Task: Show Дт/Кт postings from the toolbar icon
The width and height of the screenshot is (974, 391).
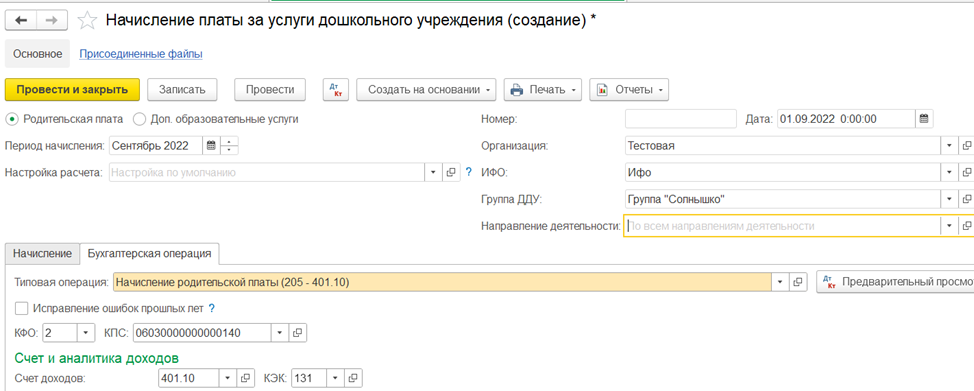Action: tap(337, 90)
